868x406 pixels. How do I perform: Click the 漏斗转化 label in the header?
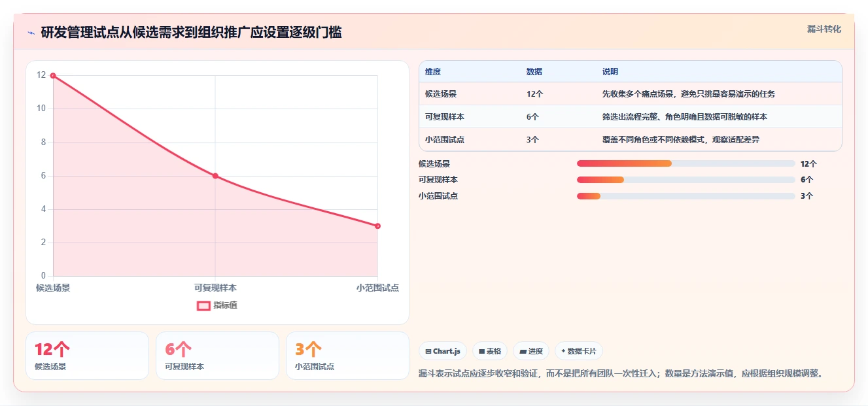coord(824,29)
